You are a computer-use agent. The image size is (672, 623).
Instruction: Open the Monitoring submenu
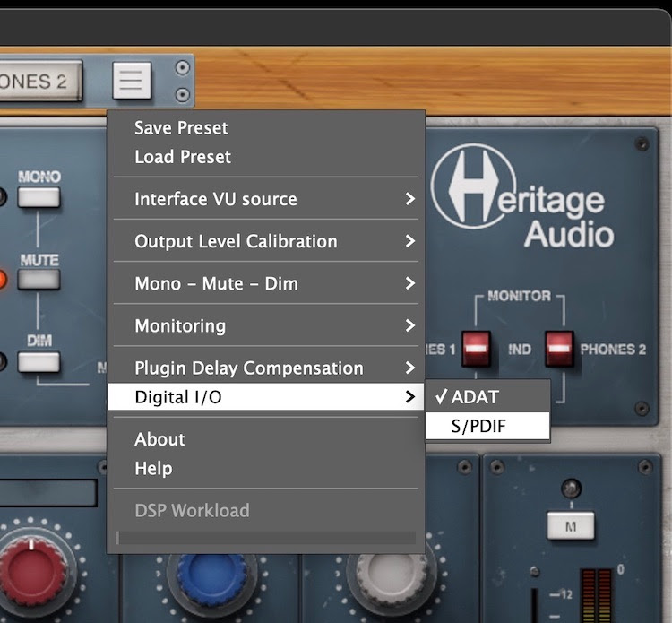pyautogui.click(x=265, y=325)
